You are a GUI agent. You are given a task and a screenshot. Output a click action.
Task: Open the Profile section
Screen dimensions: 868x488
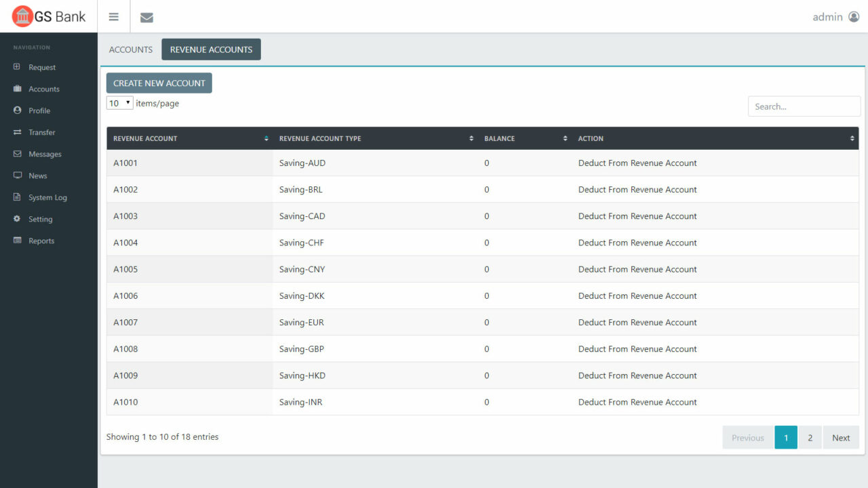click(x=38, y=110)
